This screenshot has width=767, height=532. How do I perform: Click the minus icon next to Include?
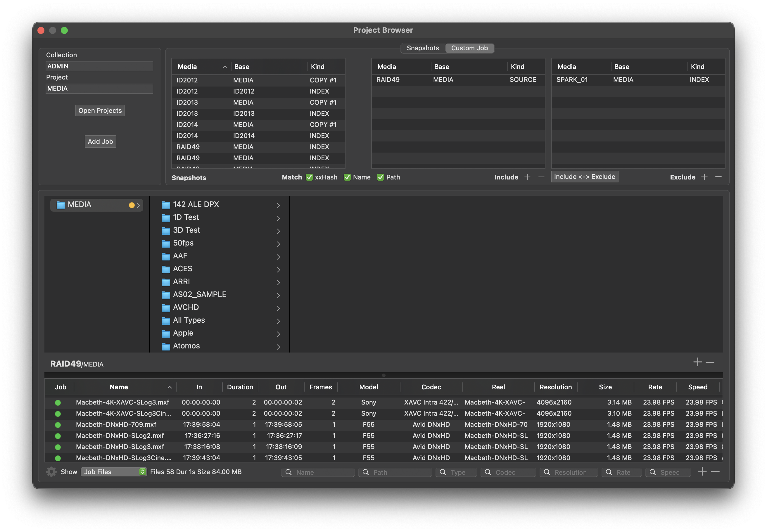(x=541, y=177)
